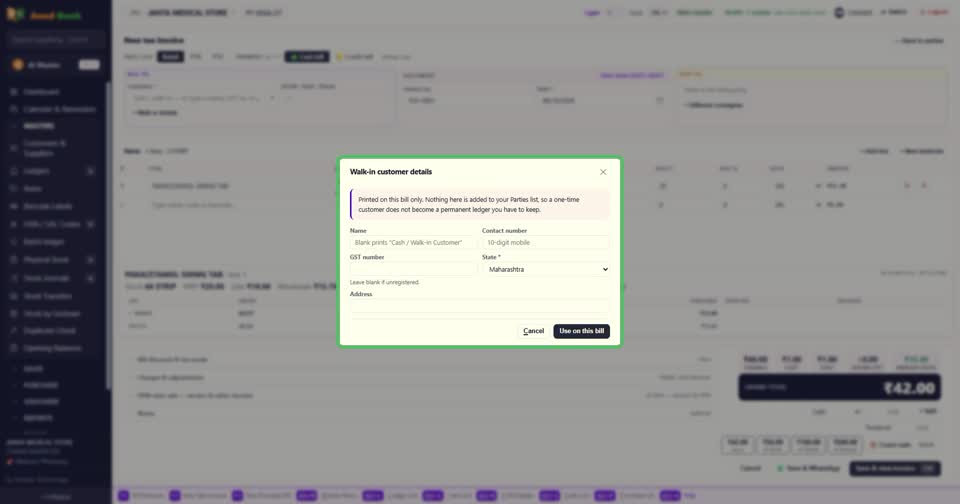The height and width of the screenshot is (504, 960).
Task: Open Stock Transfer in the sidebar
Action: tap(48, 296)
